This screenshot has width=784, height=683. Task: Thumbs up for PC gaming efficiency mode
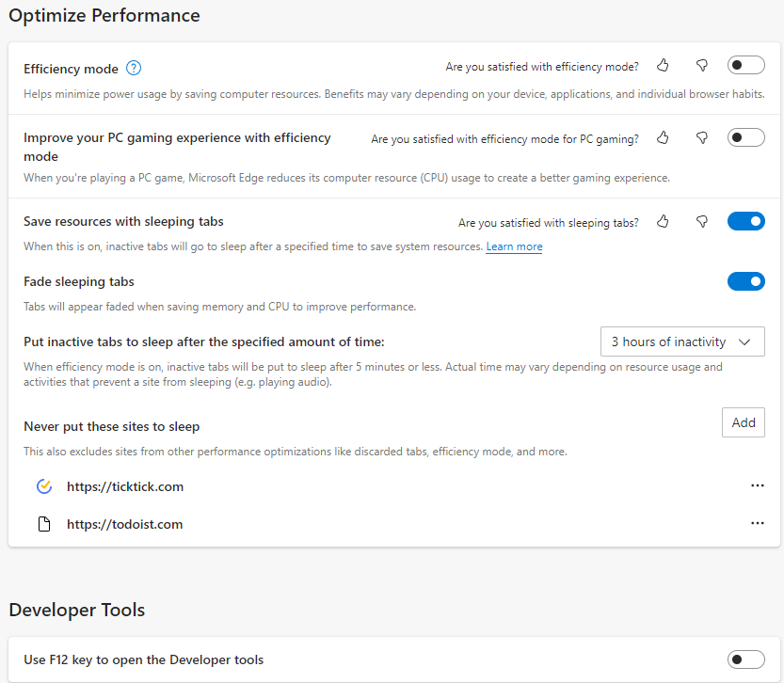tap(664, 138)
